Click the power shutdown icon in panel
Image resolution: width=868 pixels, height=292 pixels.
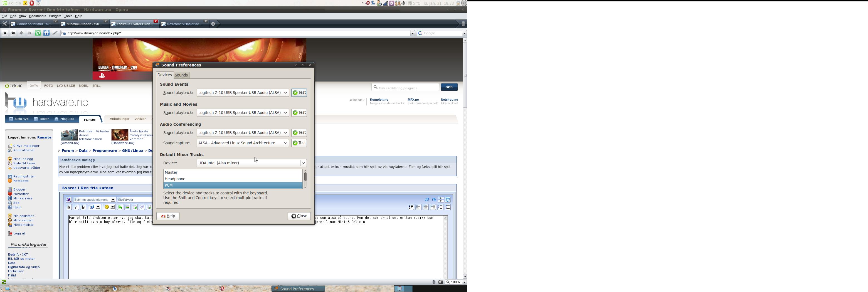coord(464,3)
